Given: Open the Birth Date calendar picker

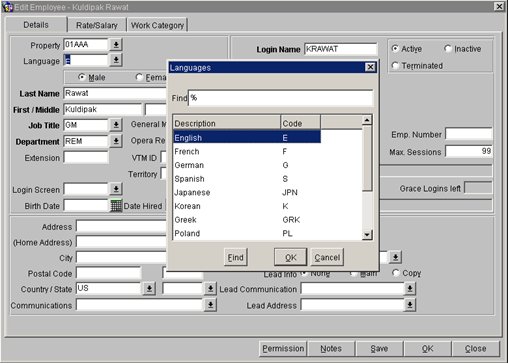Looking at the screenshot, I should (116, 205).
